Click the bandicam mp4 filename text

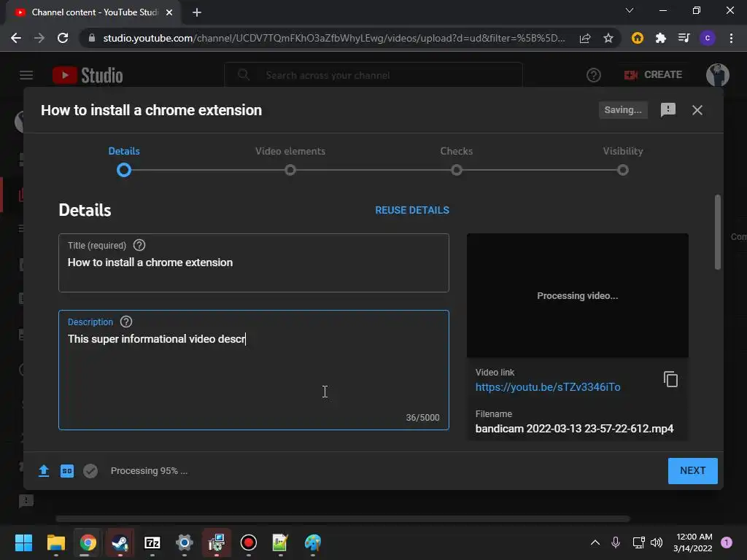pos(575,429)
